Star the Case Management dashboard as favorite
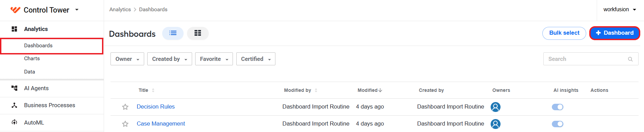644x132 pixels. pos(125,124)
